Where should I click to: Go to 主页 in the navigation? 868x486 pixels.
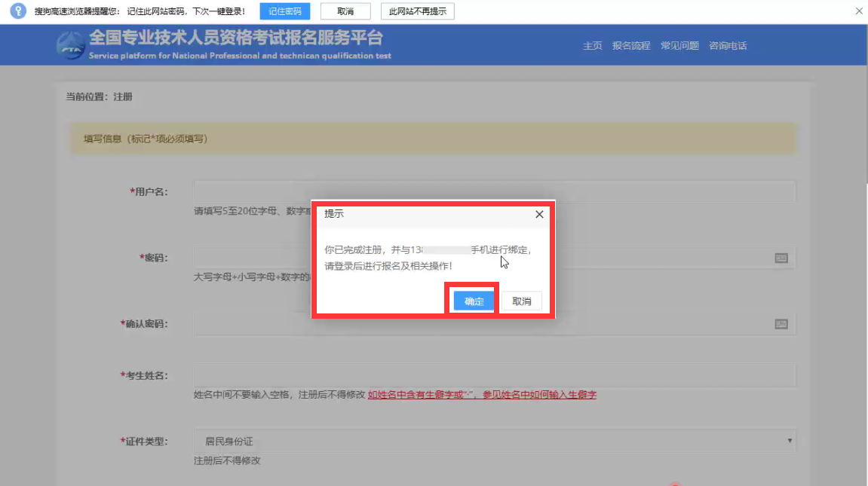pyautogui.click(x=592, y=46)
